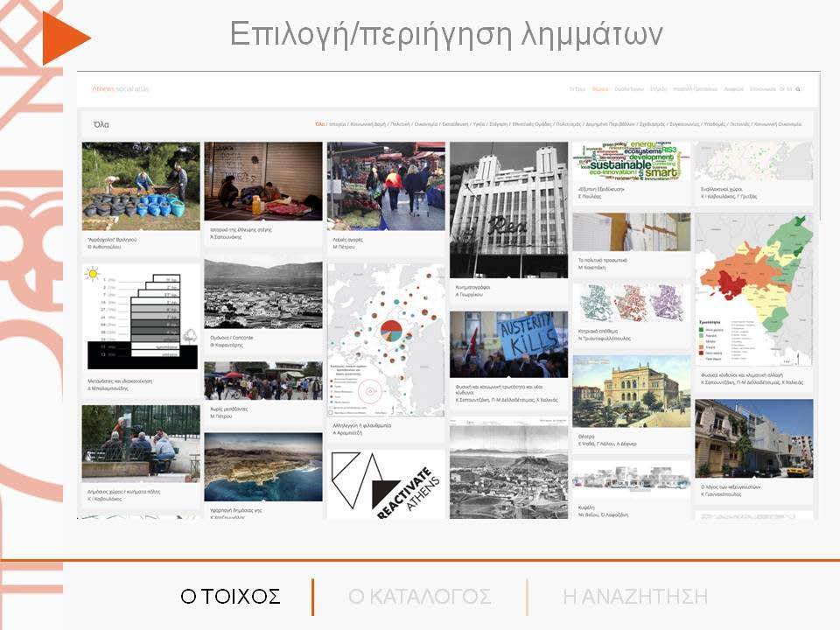Open the file shelves archive photo

(x=632, y=232)
